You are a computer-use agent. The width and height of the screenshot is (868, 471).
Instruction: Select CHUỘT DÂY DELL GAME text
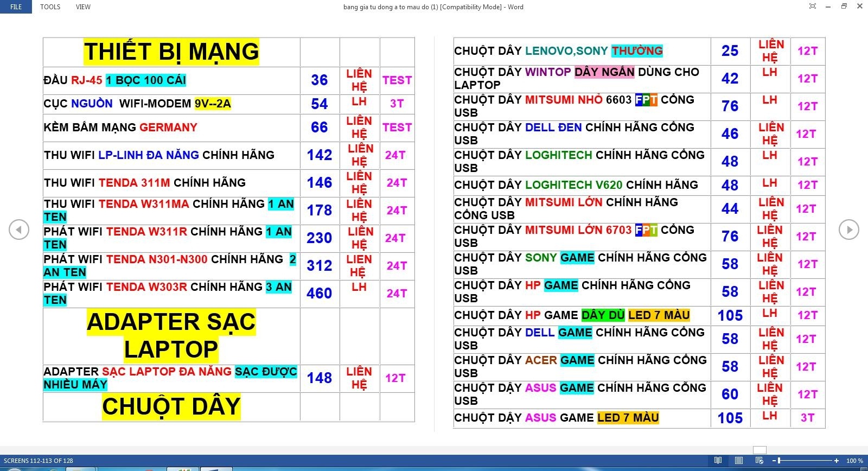[x=579, y=339]
